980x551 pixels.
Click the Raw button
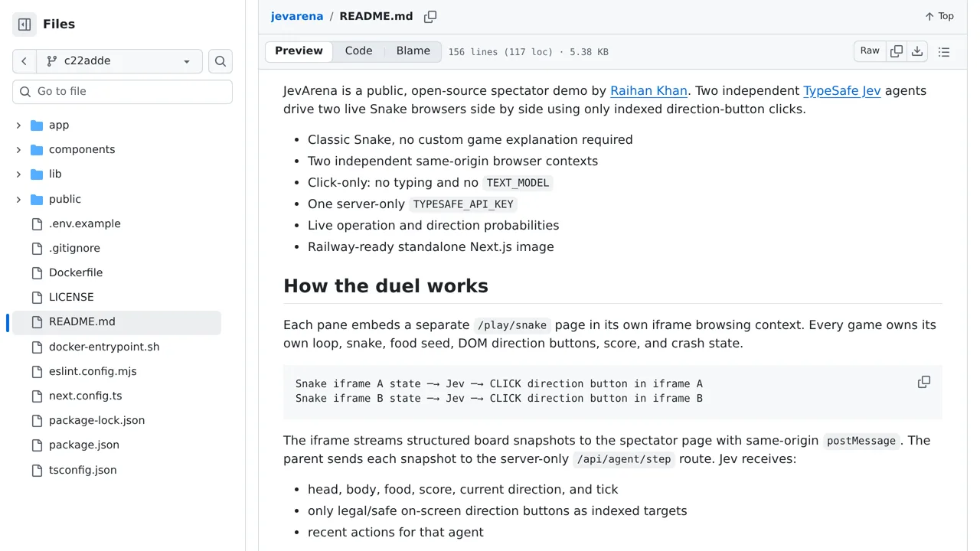tap(870, 51)
